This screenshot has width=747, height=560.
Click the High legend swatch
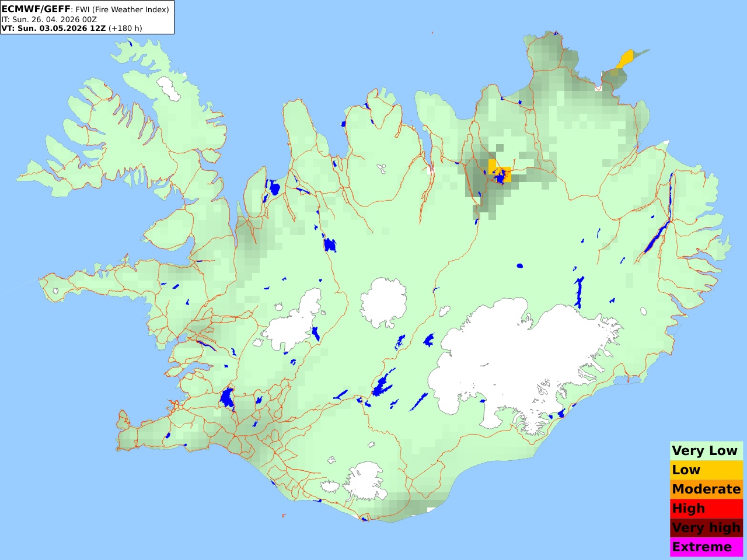tap(706, 508)
